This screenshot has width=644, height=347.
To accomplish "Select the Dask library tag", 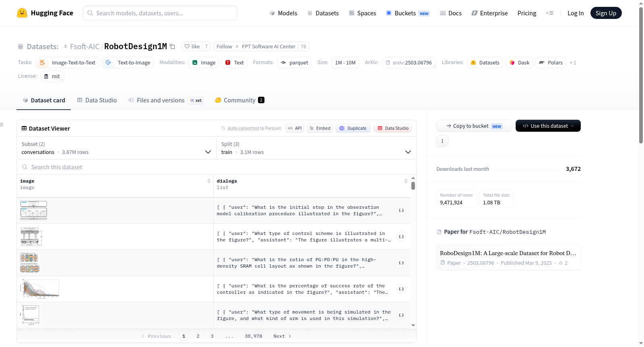I will point(519,62).
